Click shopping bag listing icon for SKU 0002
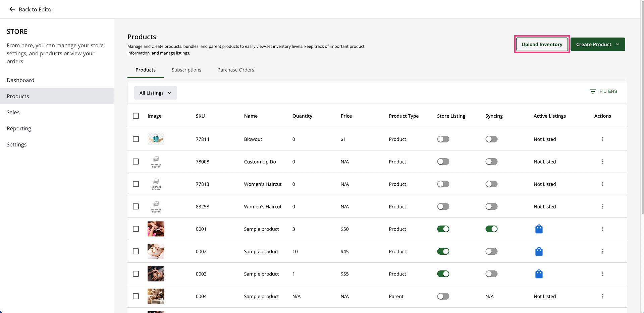Screen dimensions: 644x313 point(539,251)
